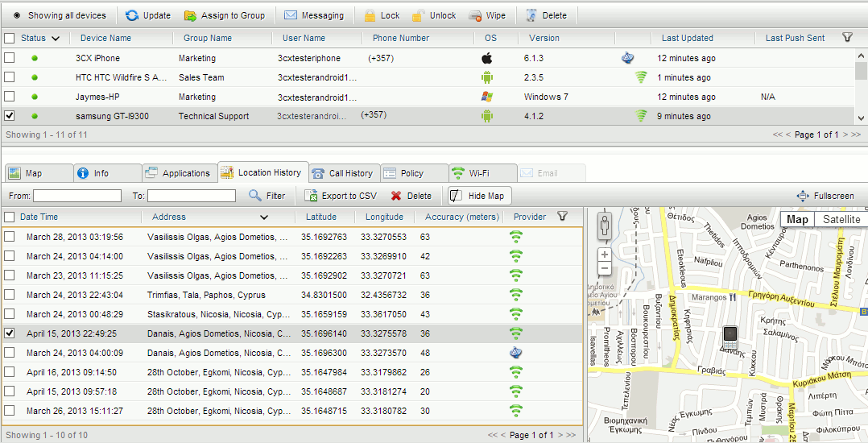Select the Trimfias, Tala, Paphos, Cyprus address

[206, 295]
